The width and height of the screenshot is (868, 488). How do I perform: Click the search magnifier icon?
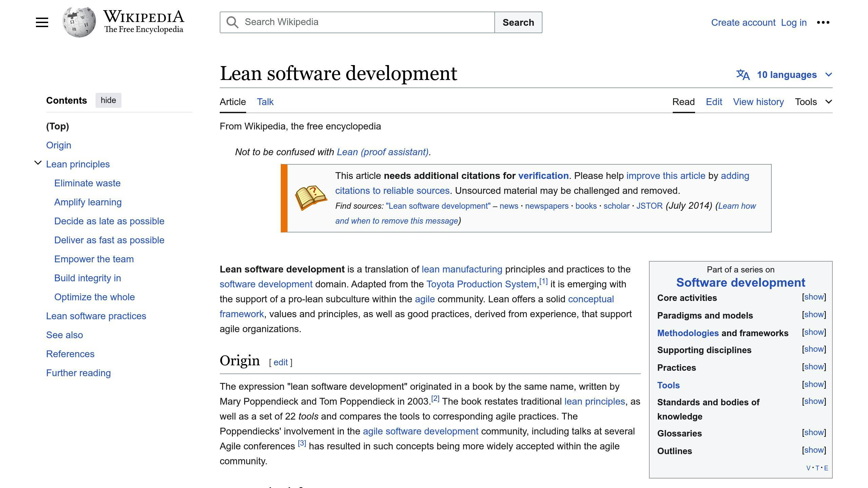pos(232,22)
